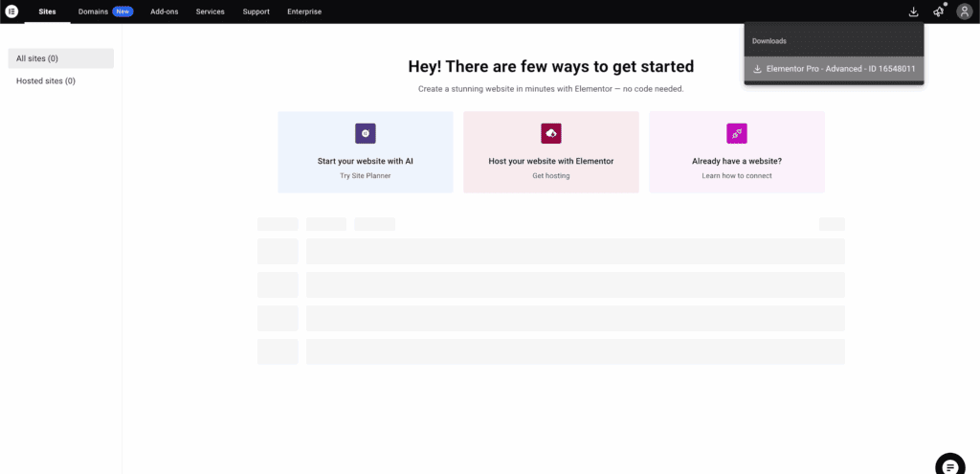Click Start your website with AI title

point(366,161)
